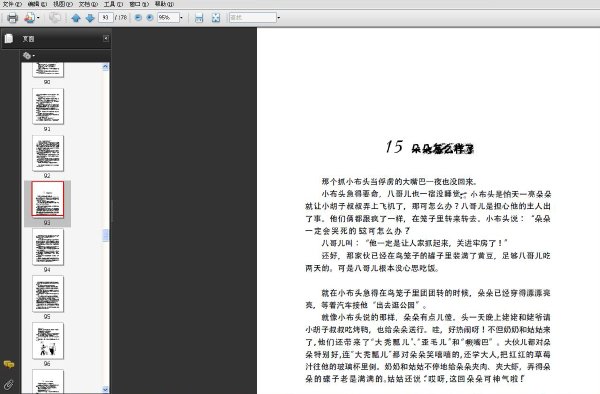
Task: Click the panel title 页面
Action: (28, 39)
